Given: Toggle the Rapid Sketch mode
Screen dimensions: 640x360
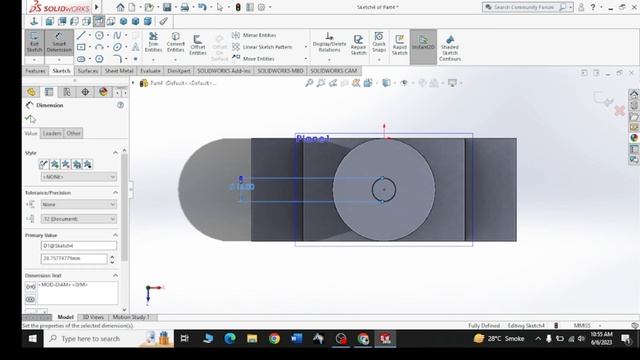Looking at the screenshot, I should 400,44.
